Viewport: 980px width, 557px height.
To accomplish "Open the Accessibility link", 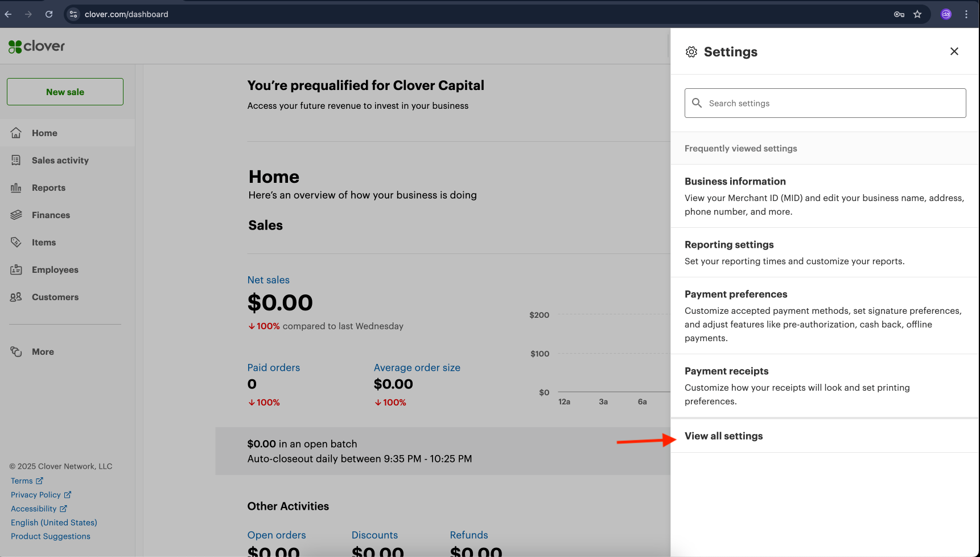I will point(34,509).
